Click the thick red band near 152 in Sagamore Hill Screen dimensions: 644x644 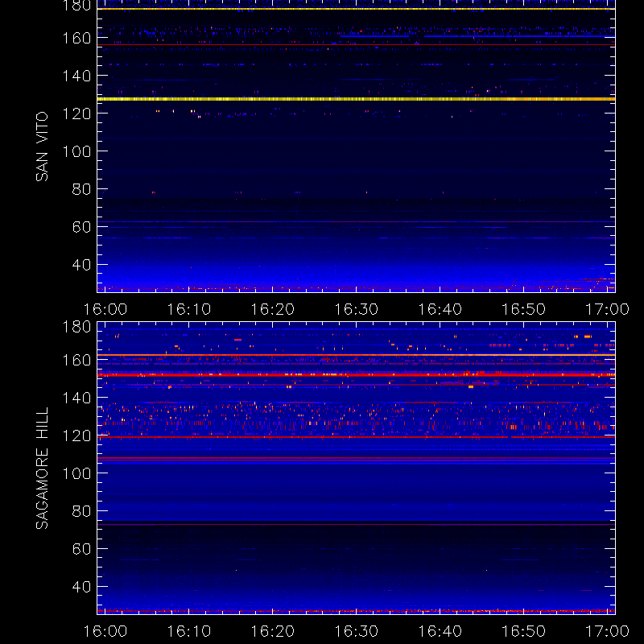(356, 375)
